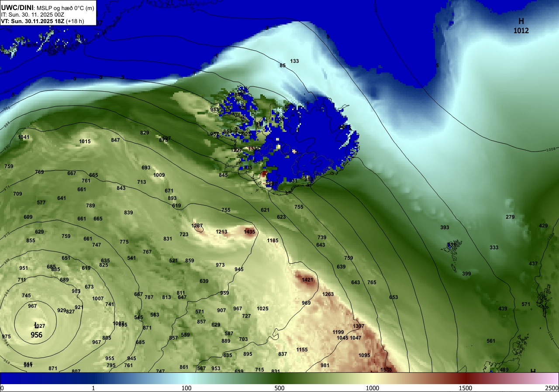Click the 1025 height value
The height and width of the screenshot is (392, 559).
click(x=262, y=309)
